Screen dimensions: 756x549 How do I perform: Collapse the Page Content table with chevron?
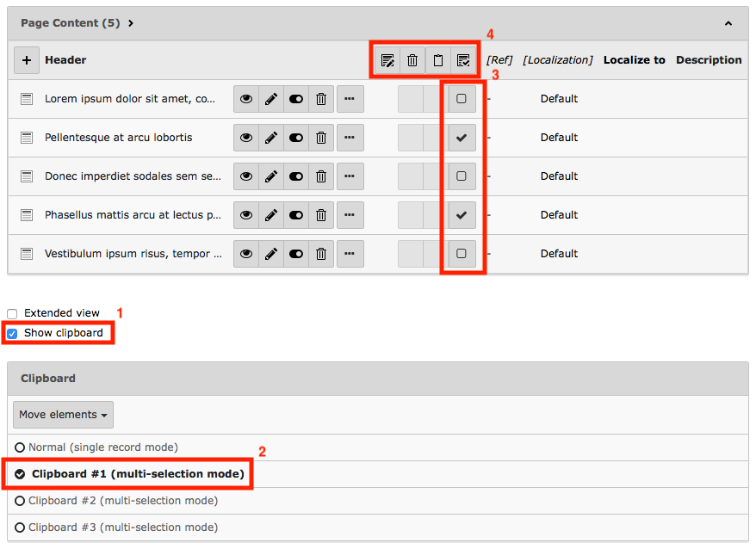coord(728,23)
